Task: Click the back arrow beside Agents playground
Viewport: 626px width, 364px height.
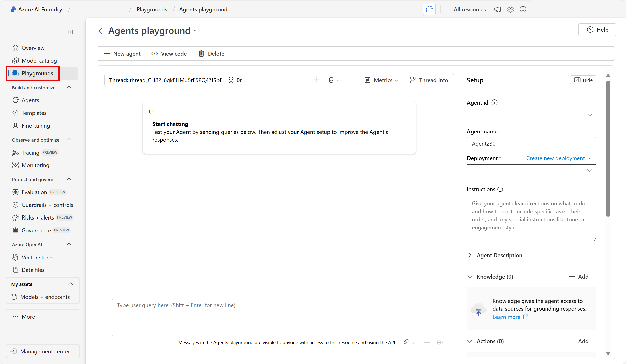Action: (101, 31)
